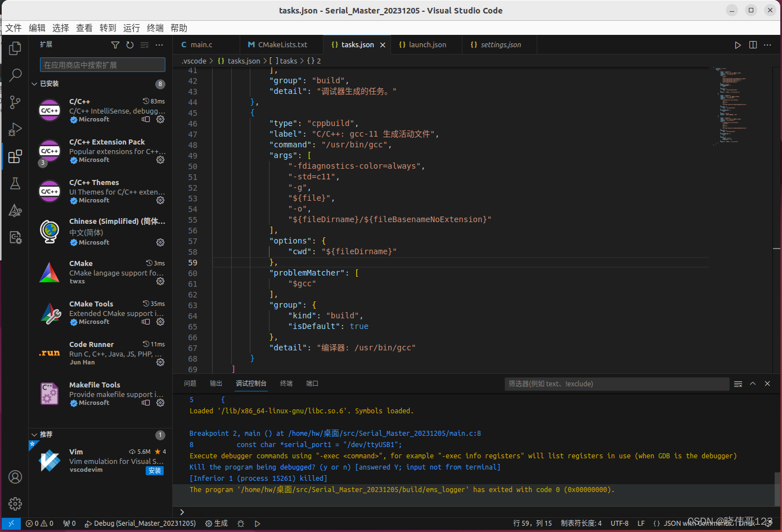Open the ports panel tab

[312, 384]
